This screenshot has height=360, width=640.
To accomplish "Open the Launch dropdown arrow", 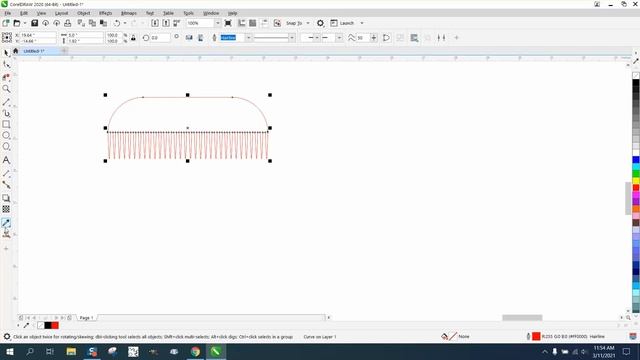I will [362, 23].
